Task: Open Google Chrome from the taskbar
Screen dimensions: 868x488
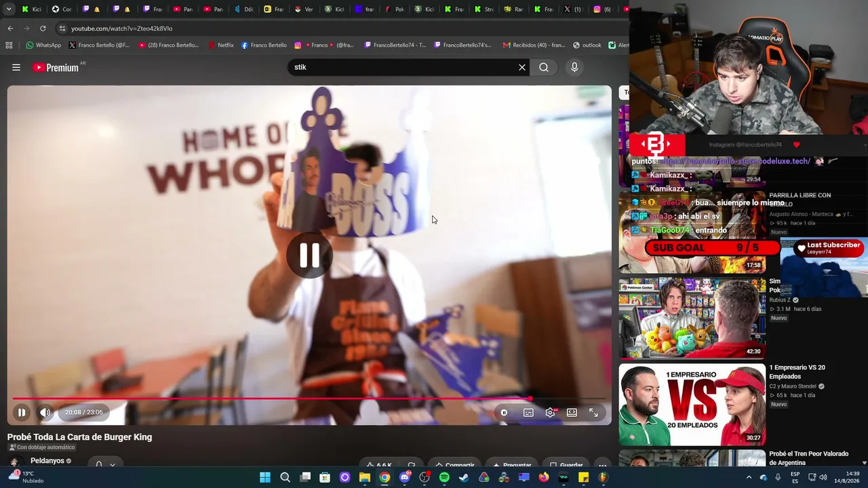Action: click(384, 477)
